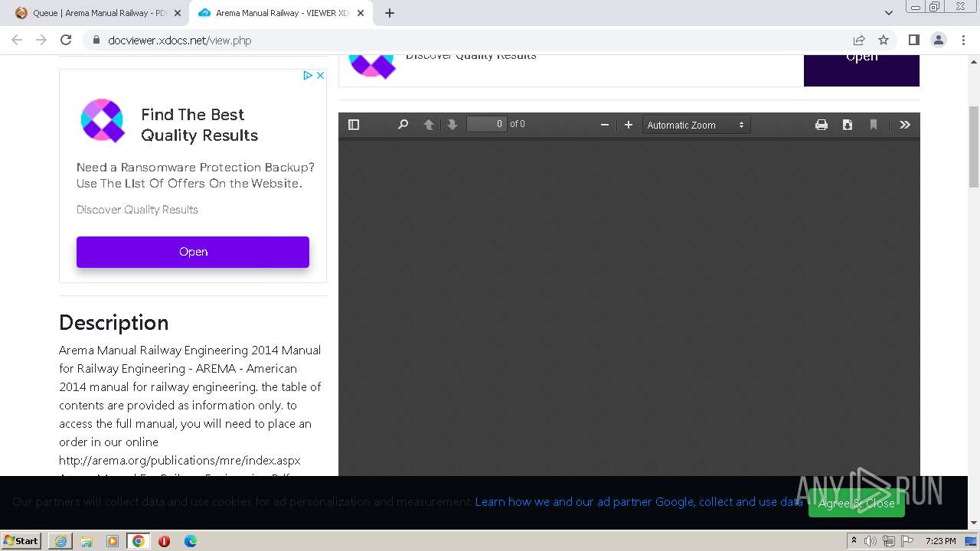Viewport: 980px width, 551px height.
Task: Open the find-in-document search tool
Action: coord(403,125)
